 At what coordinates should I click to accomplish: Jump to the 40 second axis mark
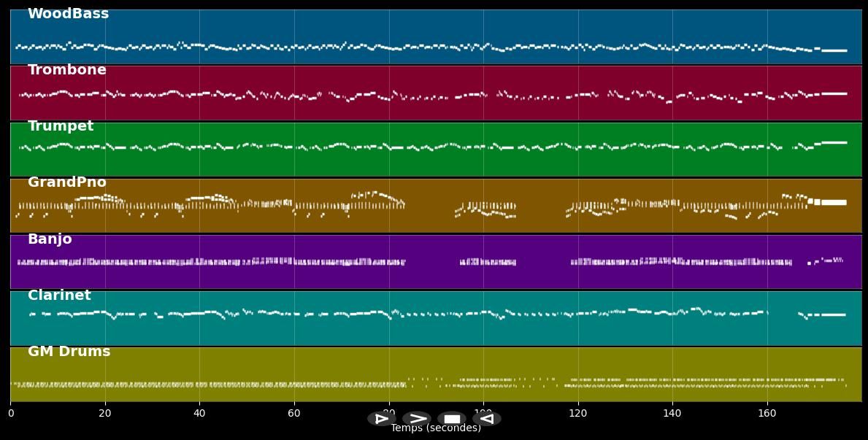[199, 414]
